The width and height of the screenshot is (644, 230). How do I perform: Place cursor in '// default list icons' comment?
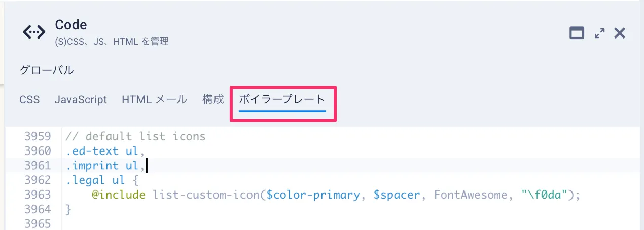[x=135, y=136]
